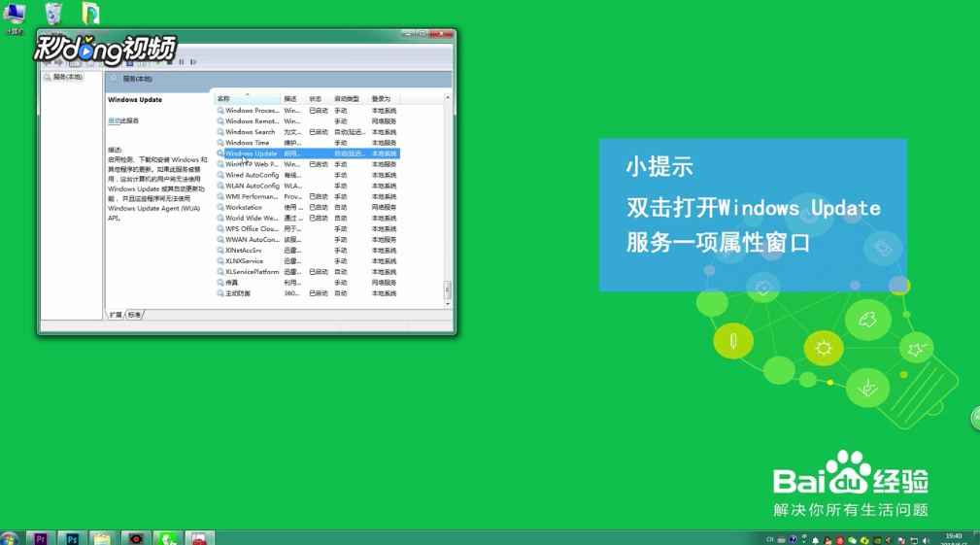Select the third desktop icon beside Recycle Bin
Image resolution: width=980 pixels, height=545 pixels.
(90, 14)
